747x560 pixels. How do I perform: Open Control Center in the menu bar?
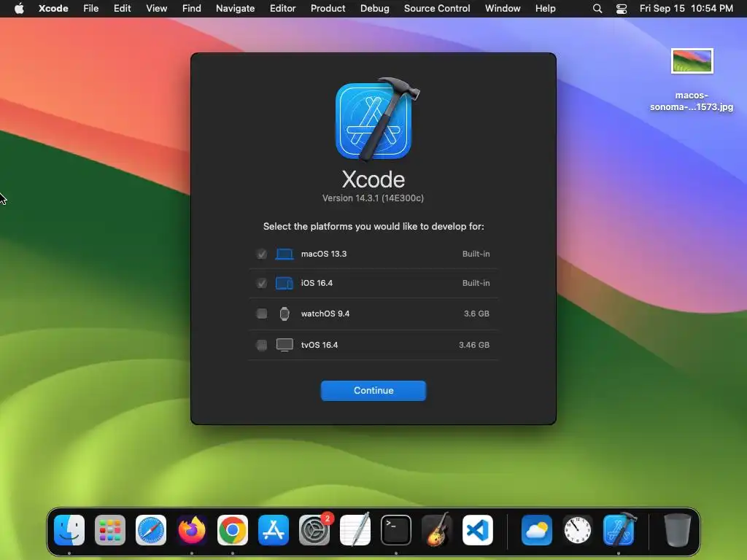pos(622,9)
